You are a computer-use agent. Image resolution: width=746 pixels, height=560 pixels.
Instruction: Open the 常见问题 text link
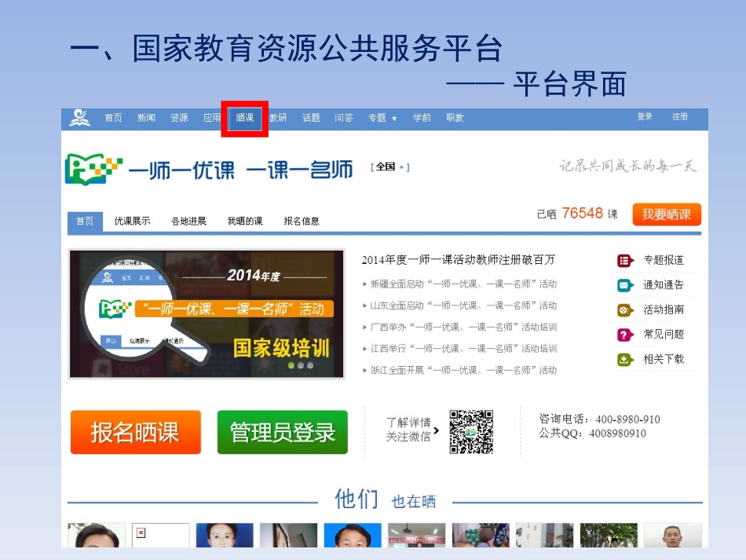[x=664, y=335]
